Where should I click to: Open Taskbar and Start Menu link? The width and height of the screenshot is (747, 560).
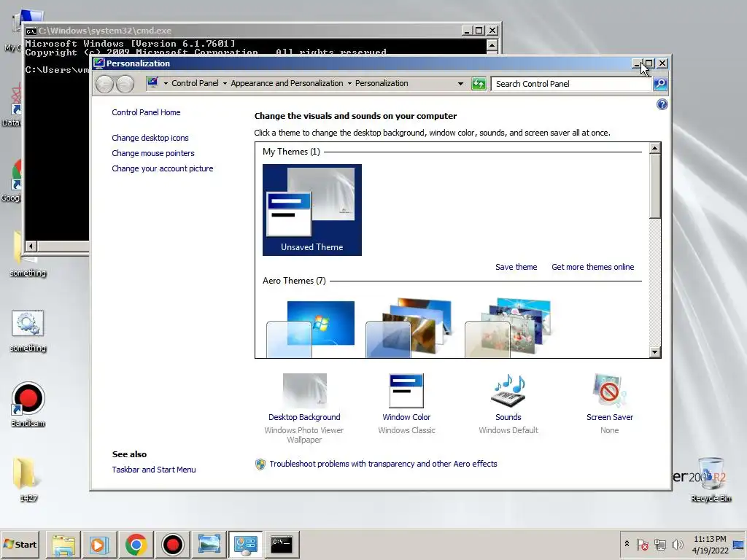pos(154,470)
